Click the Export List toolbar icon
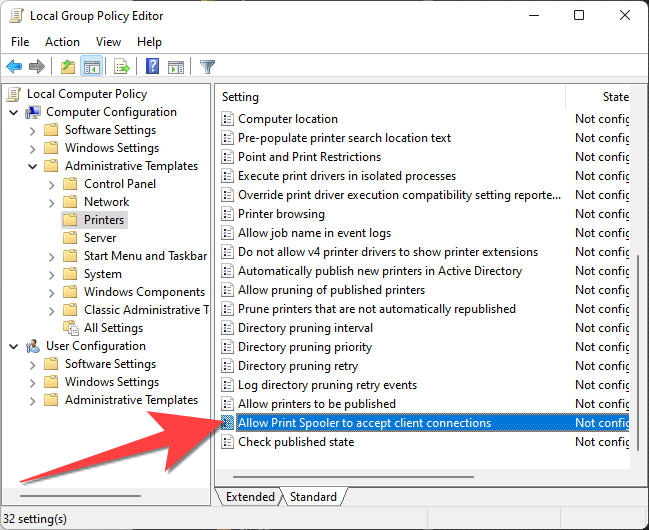Image resolution: width=649 pixels, height=530 pixels. [121, 67]
